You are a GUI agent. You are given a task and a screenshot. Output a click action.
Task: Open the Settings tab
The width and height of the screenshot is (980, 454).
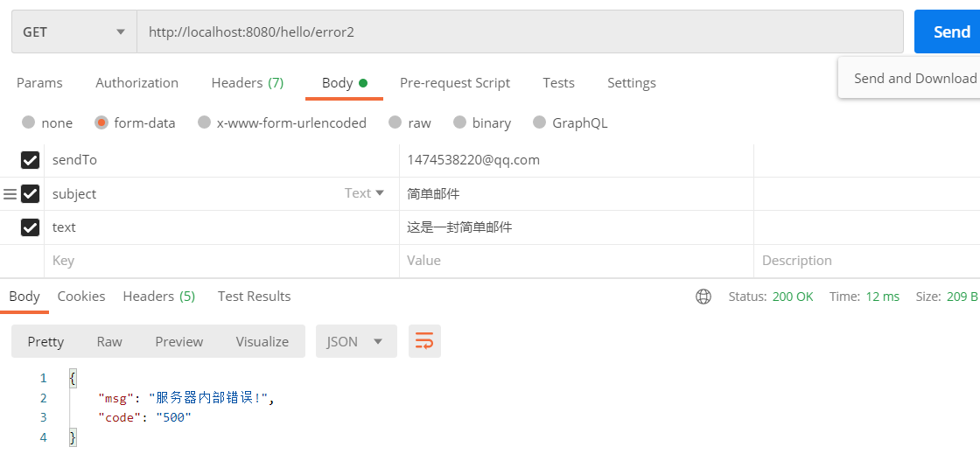coord(632,83)
